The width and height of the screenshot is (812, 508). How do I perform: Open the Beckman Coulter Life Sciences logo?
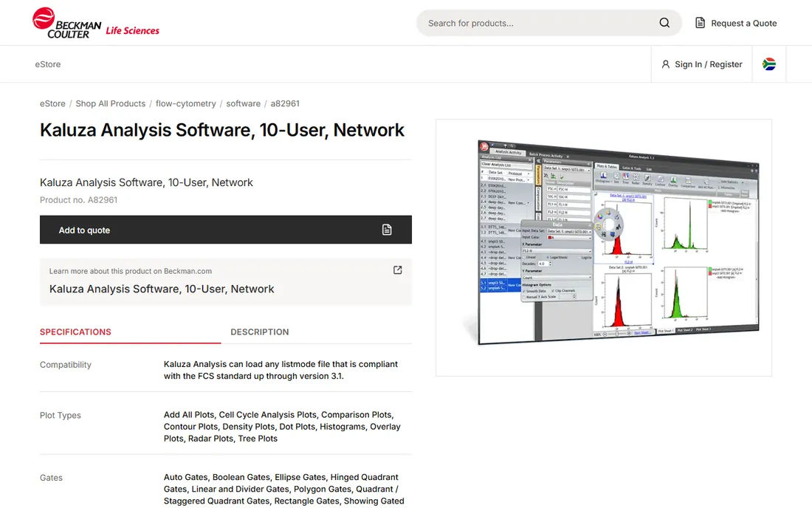[x=96, y=24]
